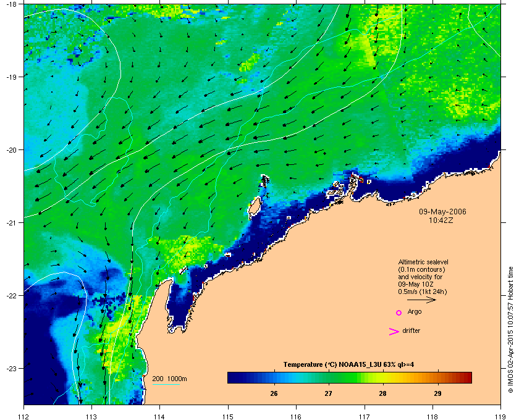Click the colorbar tick label 27
519x420 pixels.
point(328,393)
